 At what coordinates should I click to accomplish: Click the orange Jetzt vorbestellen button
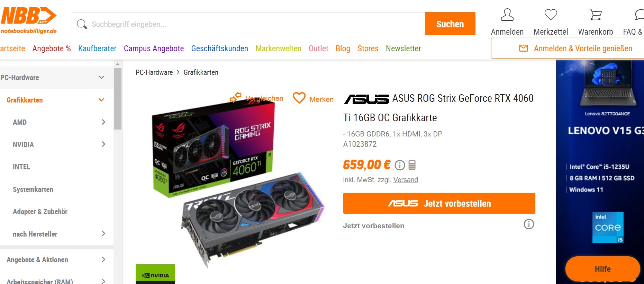pyautogui.click(x=439, y=203)
